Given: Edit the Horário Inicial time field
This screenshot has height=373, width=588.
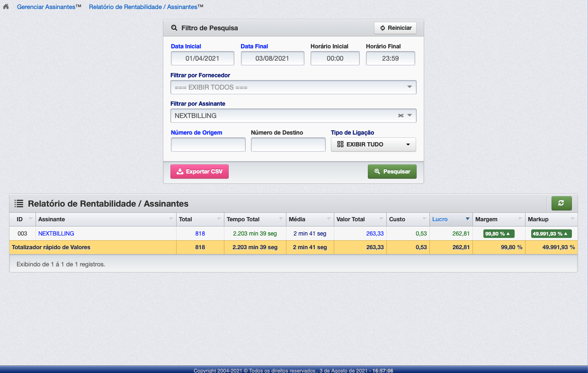Looking at the screenshot, I should pyautogui.click(x=335, y=58).
